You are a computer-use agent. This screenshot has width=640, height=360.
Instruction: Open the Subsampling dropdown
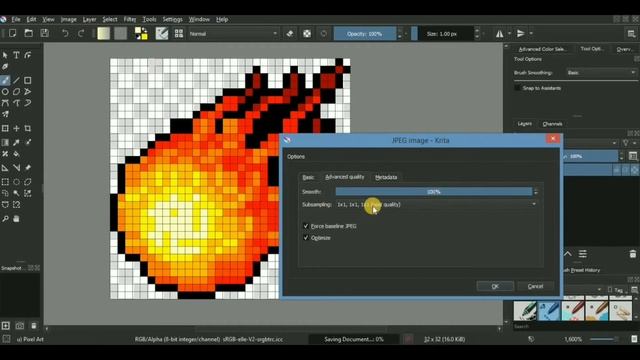pos(436,204)
